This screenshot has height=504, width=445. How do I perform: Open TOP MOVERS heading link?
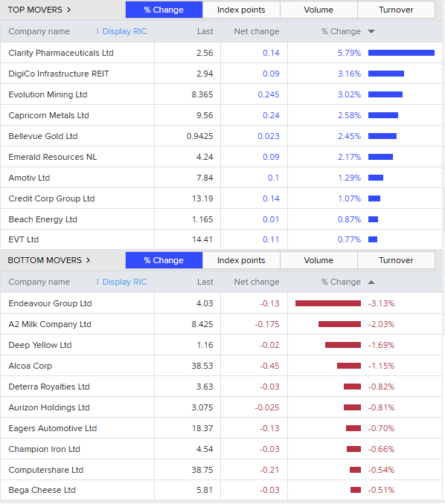(35, 10)
